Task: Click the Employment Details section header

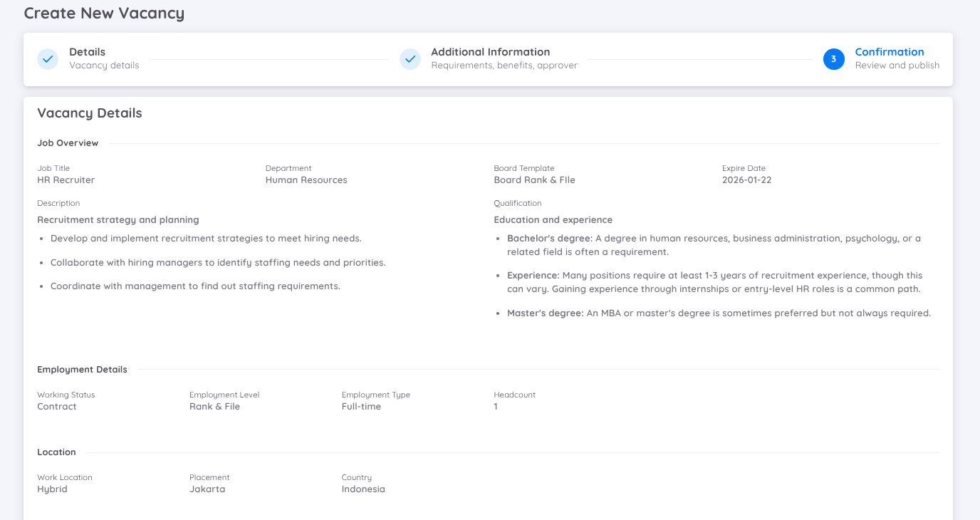Action: 82,370
